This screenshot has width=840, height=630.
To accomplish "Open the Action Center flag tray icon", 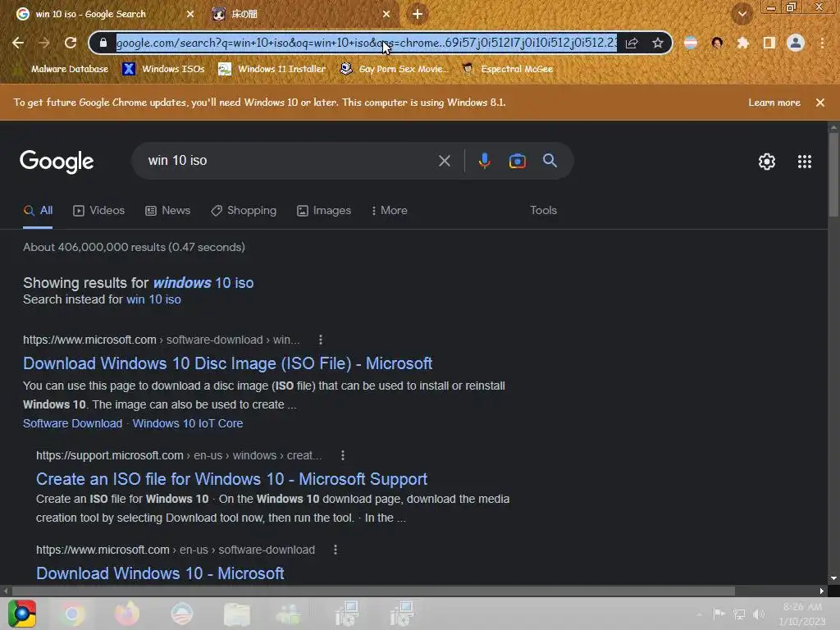I will click(719, 614).
